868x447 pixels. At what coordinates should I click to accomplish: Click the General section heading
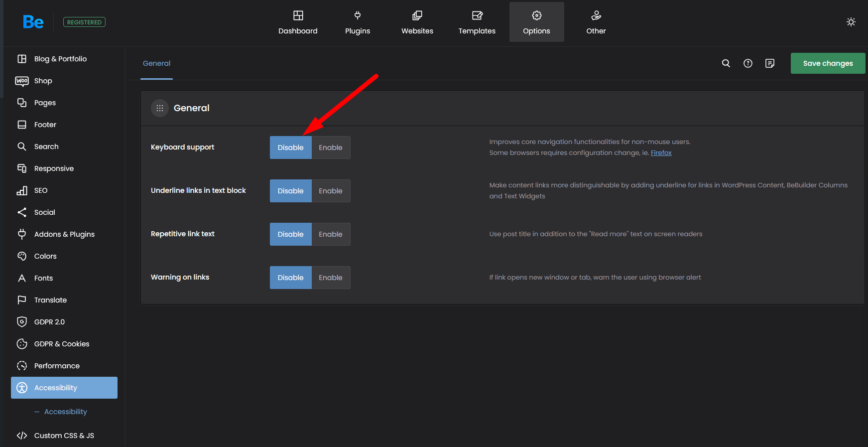click(x=192, y=108)
